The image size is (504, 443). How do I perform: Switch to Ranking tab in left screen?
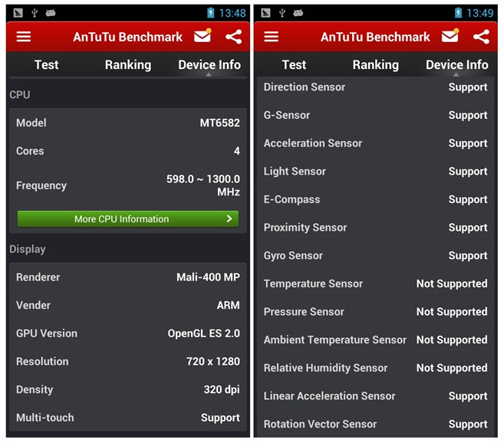tap(128, 65)
